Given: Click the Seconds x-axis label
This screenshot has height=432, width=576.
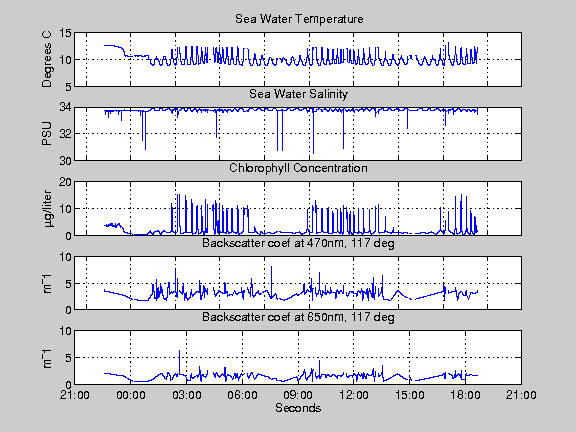Looking at the screenshot, I should [298, 408].
